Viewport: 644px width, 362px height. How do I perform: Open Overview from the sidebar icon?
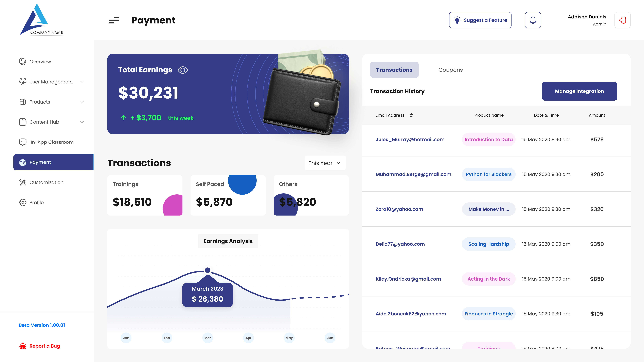click(x=22, y=61)
